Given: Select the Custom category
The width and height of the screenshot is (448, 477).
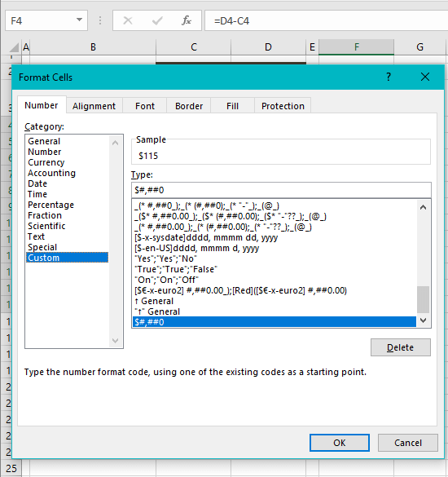Looking at the screenshot, I should pos(67,258).
